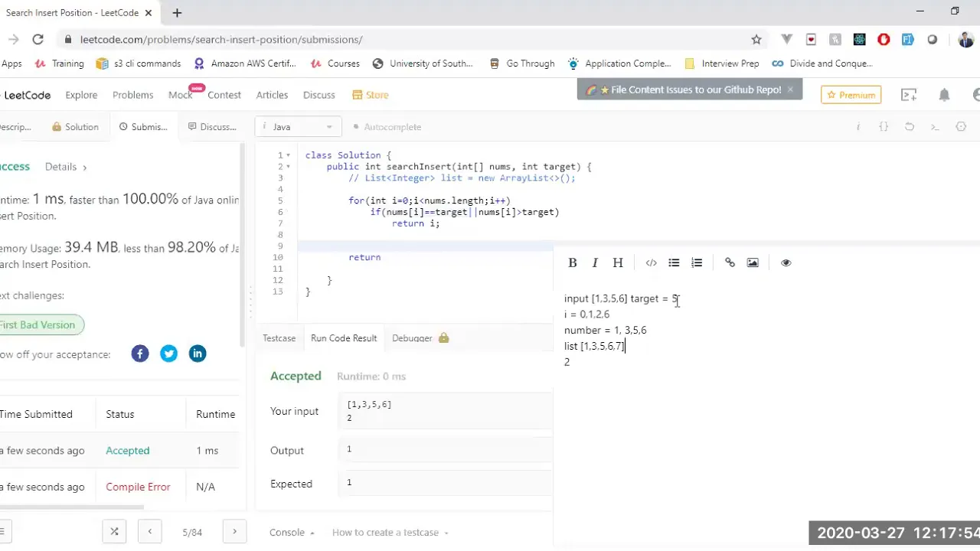Open a new browser tab
Image resolution: width=980 pixels, height=551 pixels.
point(177,12)
